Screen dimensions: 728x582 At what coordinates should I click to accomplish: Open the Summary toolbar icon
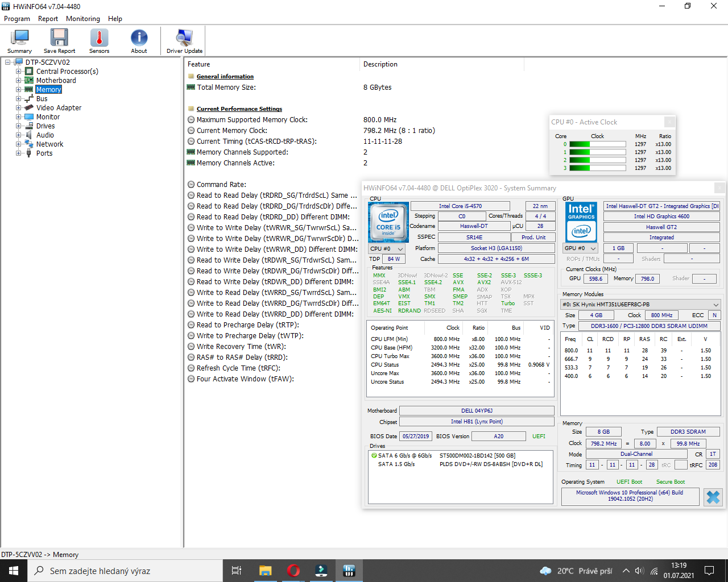19,40
